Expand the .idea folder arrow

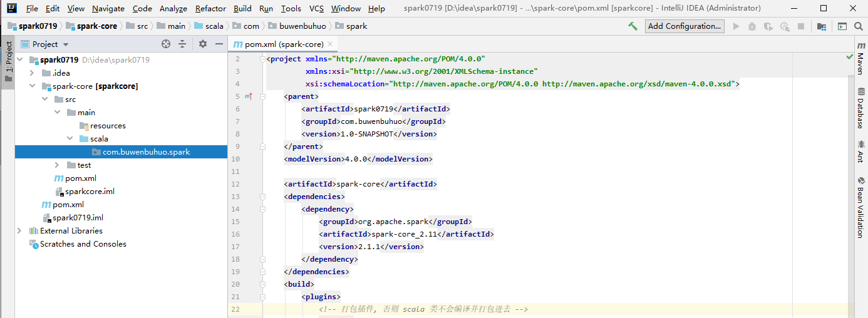tap(32, 73)
